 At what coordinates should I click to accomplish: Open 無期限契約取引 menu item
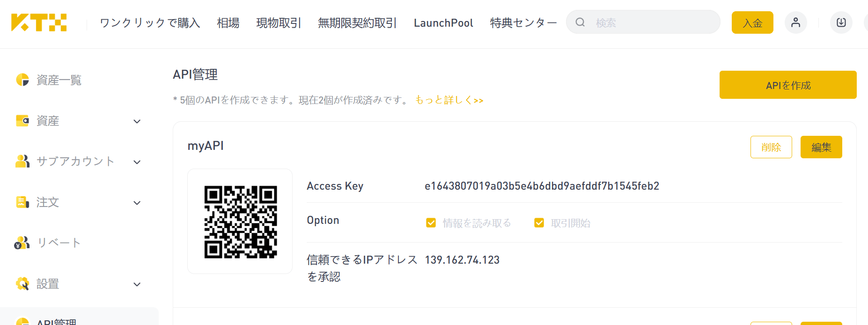tap(357, 22)
